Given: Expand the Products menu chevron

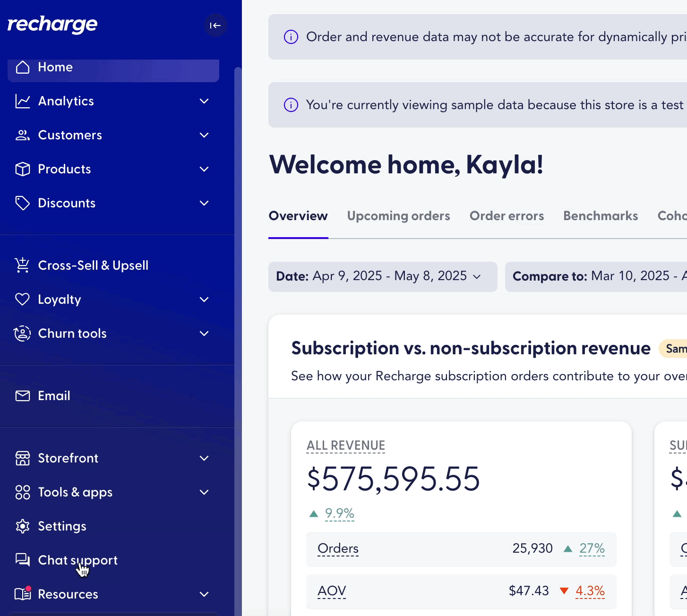Looking at the screenshot, I should coord(204,169).
